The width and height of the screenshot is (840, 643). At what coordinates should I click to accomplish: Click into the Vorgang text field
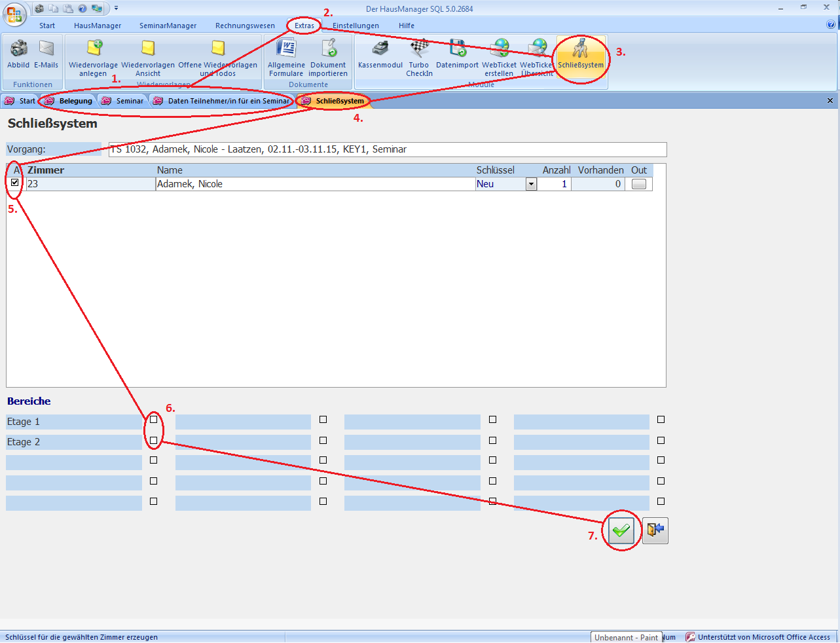coord(388,149)
